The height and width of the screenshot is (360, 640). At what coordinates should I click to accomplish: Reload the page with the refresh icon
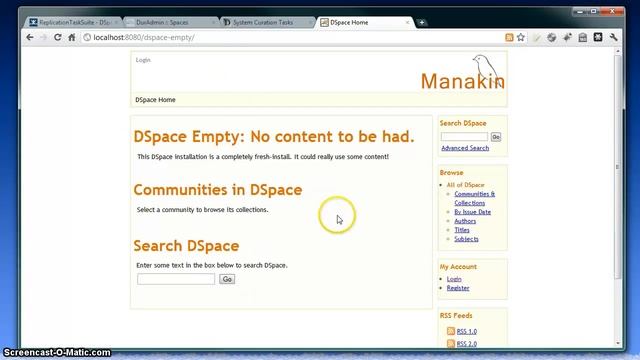coord(58,37)
